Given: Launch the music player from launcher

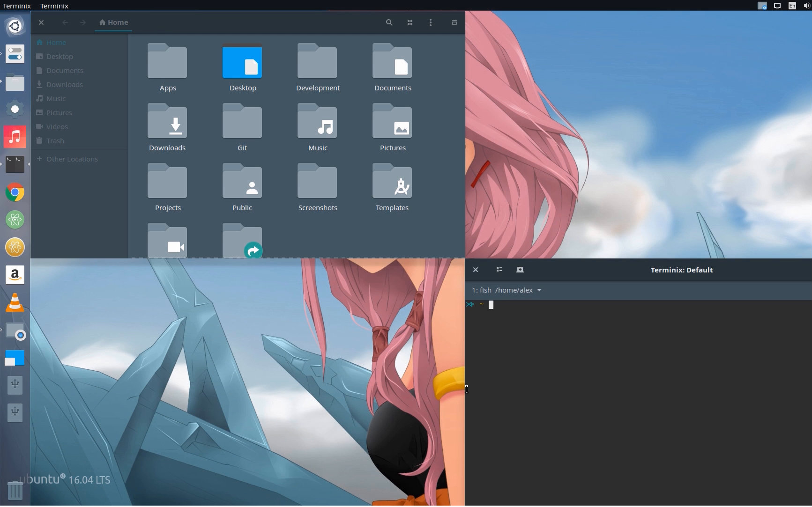Looking at the screenshot, I should click(15, 137).
